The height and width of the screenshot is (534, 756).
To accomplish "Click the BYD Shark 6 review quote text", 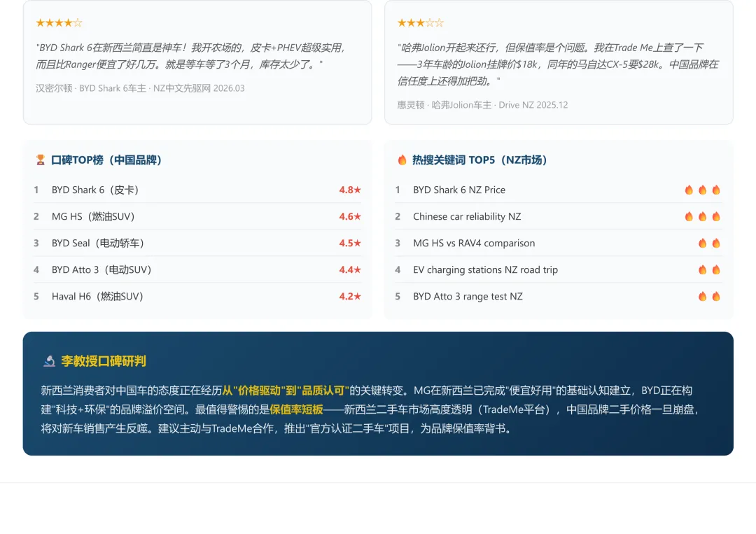I will click(191, 56).
